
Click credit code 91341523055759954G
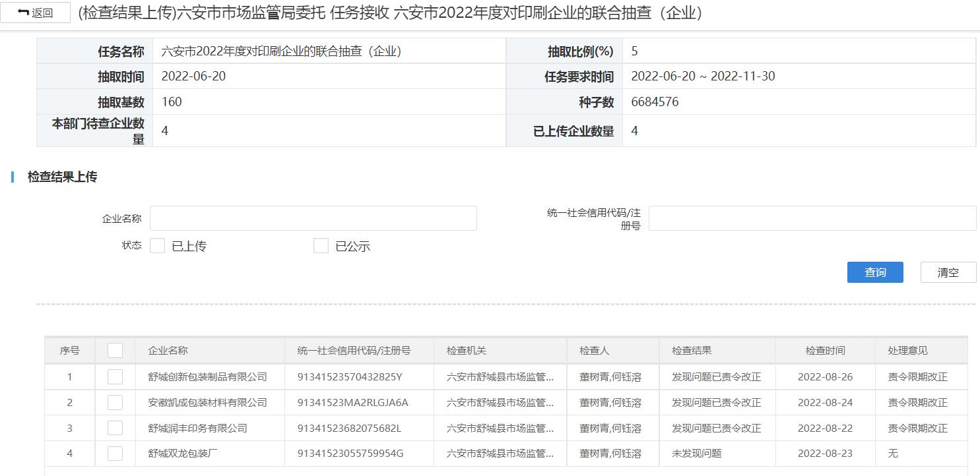350,454
